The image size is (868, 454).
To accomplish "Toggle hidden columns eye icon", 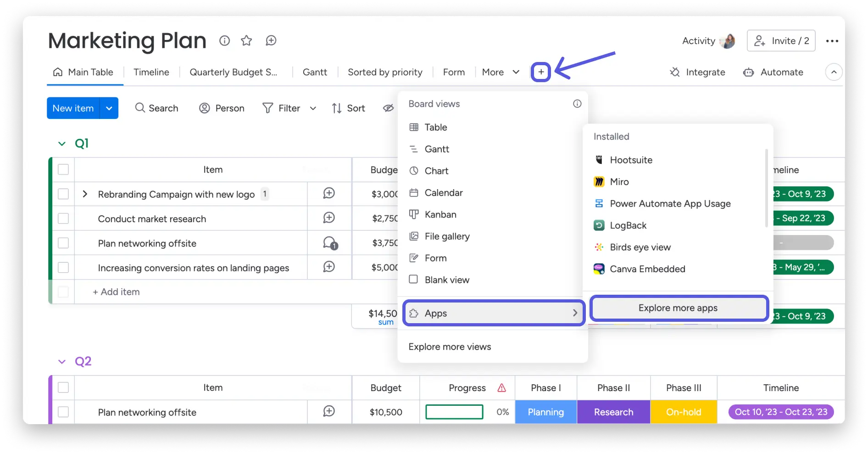I will click(388, 108).
